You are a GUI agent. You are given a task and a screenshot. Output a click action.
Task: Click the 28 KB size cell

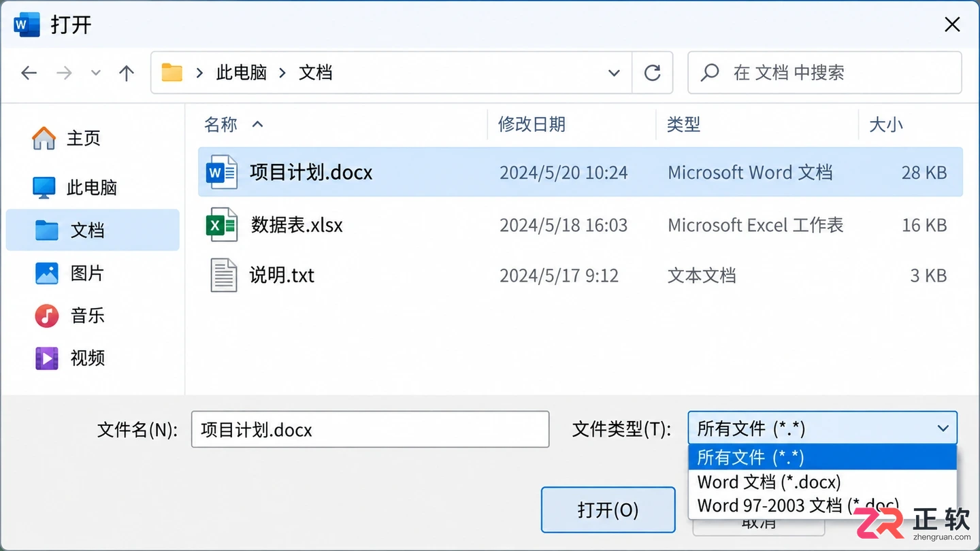(x=924, y=173)
